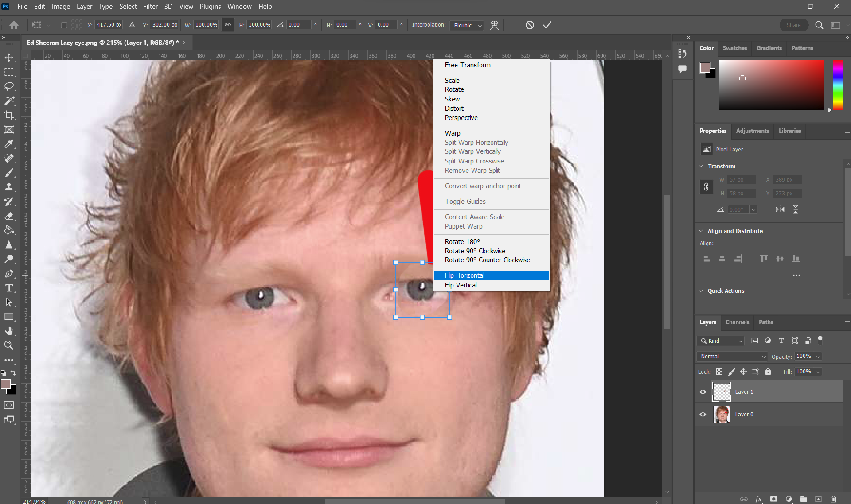Choose Flip Vertical from context menu
Image resolution: width=851 pixels, height=504 pixels.
[x=461, y=285]
